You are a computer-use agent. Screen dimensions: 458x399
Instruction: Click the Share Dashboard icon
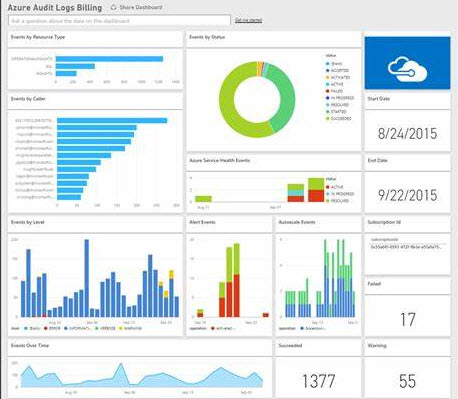(113, 7)
